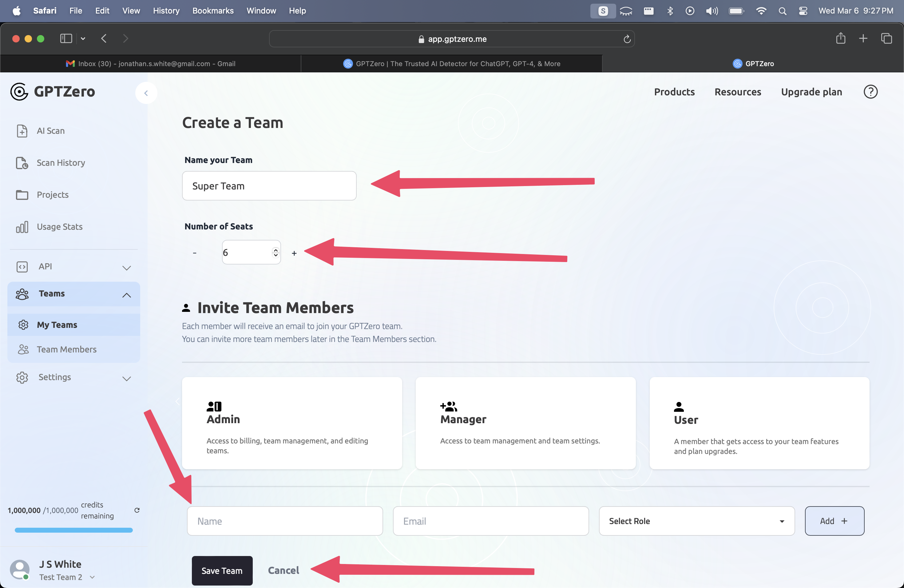This screenshot has height=588, width=904.
Task: Click the Bluetooth menu bar icon
Action: point(670,11)
